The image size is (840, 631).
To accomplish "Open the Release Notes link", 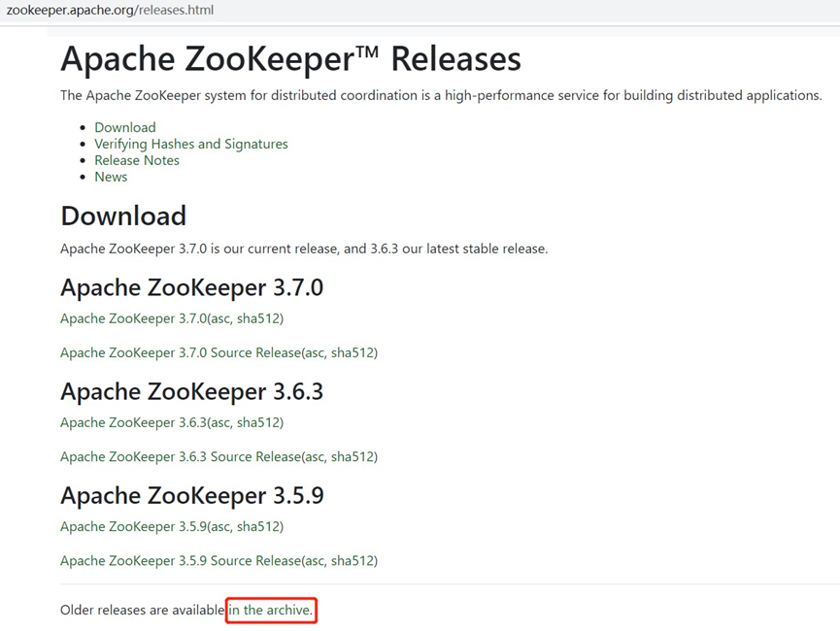I will (x=136, y=160).
